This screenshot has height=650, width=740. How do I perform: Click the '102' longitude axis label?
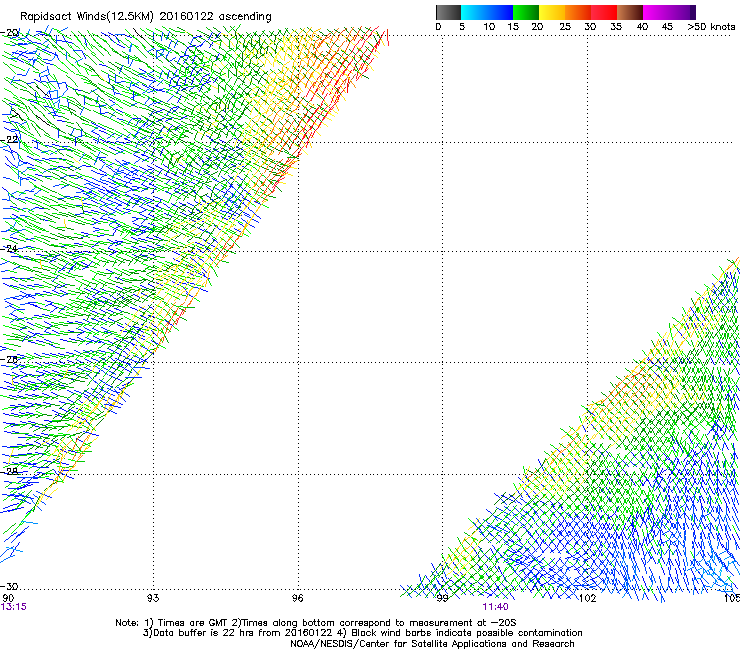coord(587,598)
